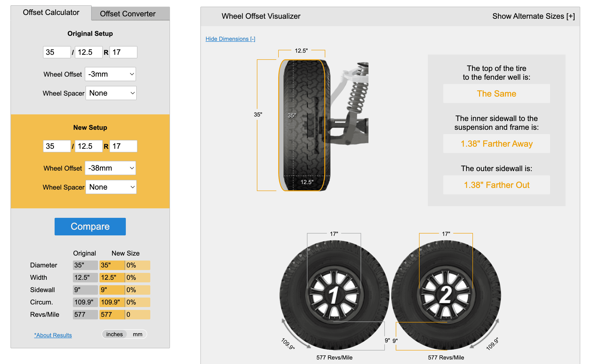Switch units to mm
The image size is (594, 364).
[x=137, y=334]
